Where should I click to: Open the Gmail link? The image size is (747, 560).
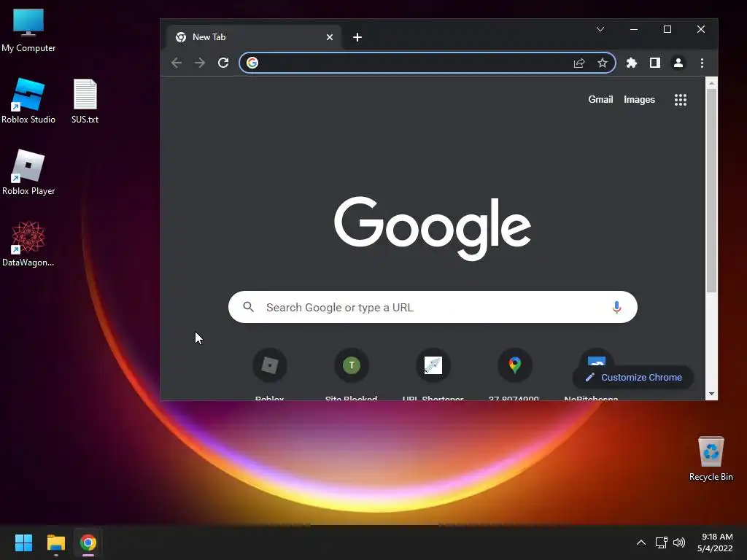coord(600,99)
